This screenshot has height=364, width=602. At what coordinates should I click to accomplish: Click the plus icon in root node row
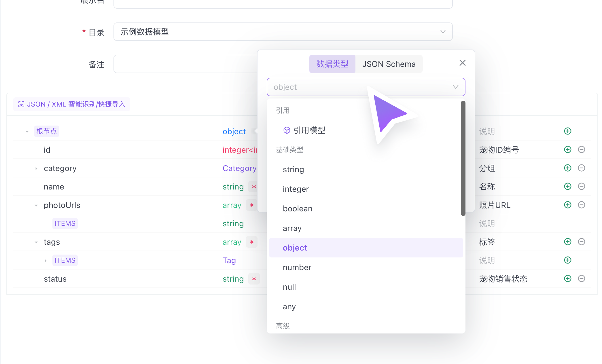(x=567, y=131)
